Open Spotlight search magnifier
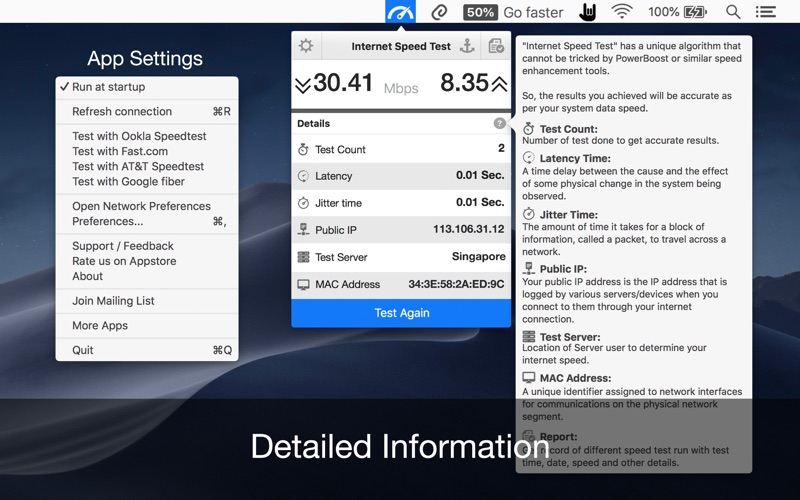 tap(733, 12)
